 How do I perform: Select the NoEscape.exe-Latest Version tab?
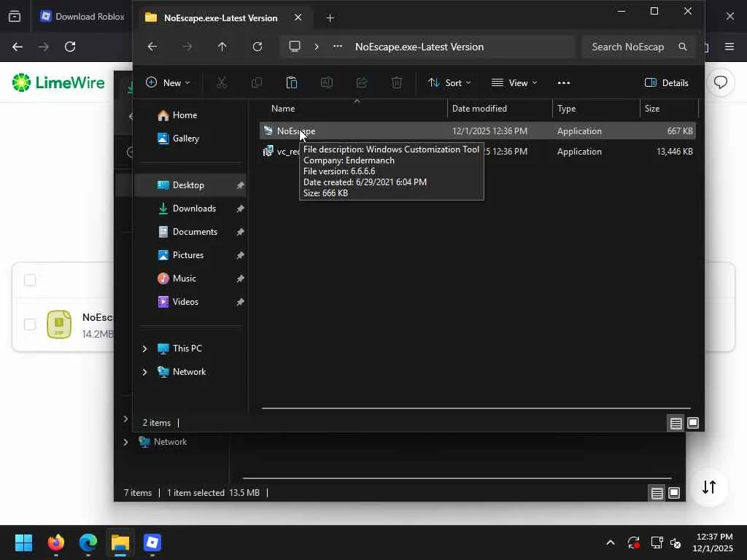point(219,17)
